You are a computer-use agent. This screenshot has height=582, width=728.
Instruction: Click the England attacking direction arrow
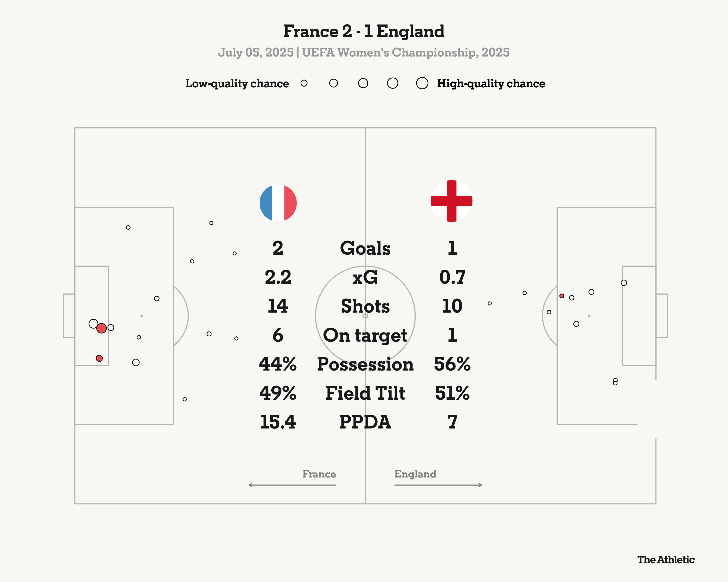coord(438,485)
